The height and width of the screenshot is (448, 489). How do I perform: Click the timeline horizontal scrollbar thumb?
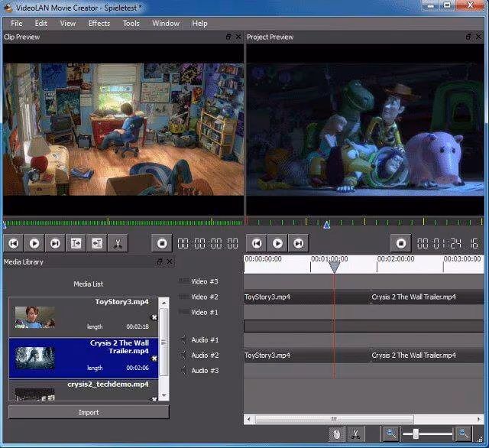tap(335, 419)
